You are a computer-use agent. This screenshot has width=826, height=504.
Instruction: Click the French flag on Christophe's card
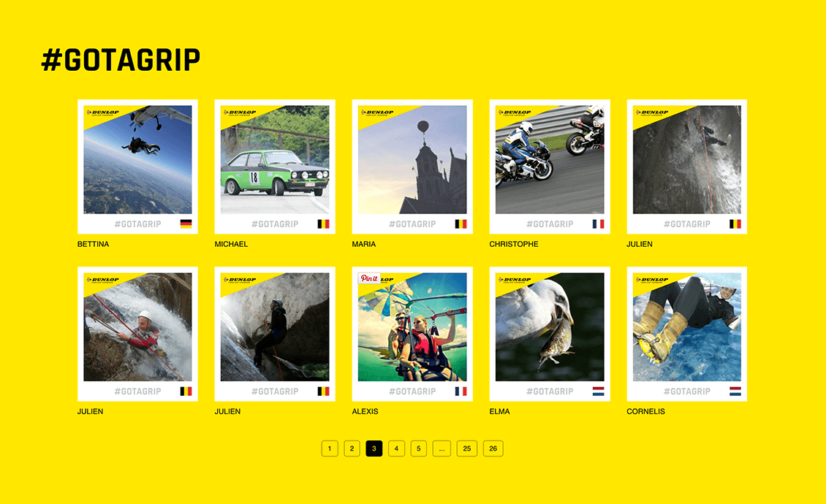598,224
